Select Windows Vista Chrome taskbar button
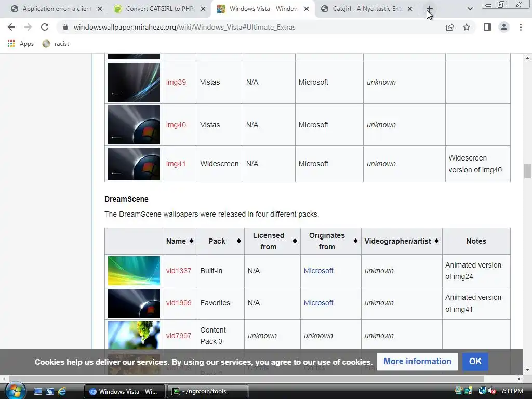Viewport: 532px width, 399px height. click(x=125, y=392)
